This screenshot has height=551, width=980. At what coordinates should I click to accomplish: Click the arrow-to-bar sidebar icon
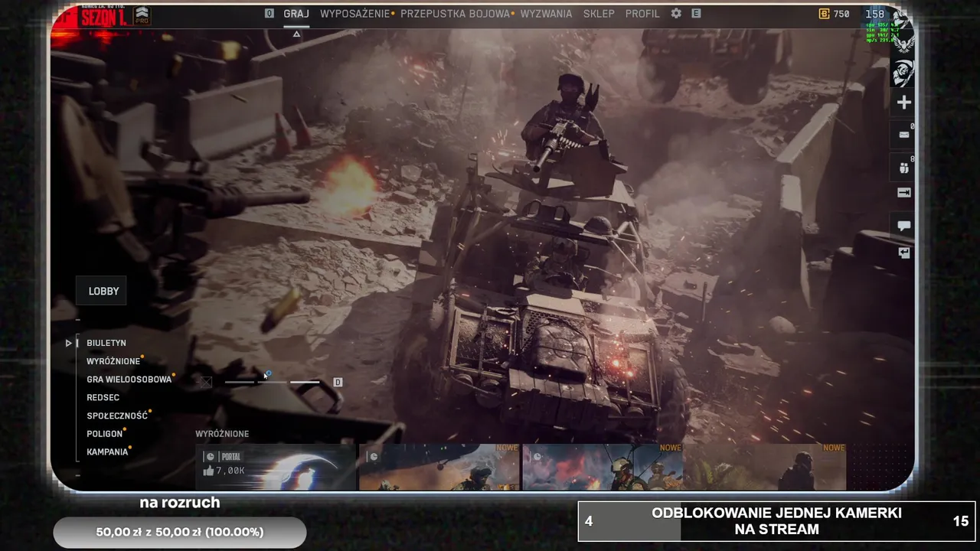click(x=904, y=193)
